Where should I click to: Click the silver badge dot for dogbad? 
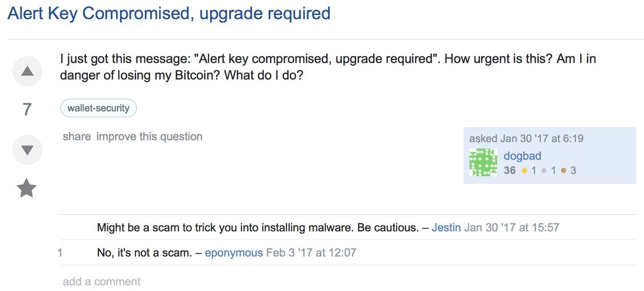[x=544, y=171]
